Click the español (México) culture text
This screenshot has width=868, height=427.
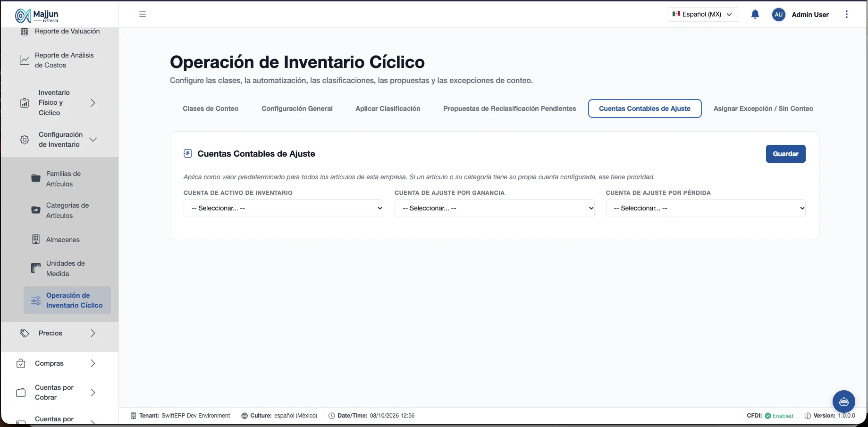295,416
